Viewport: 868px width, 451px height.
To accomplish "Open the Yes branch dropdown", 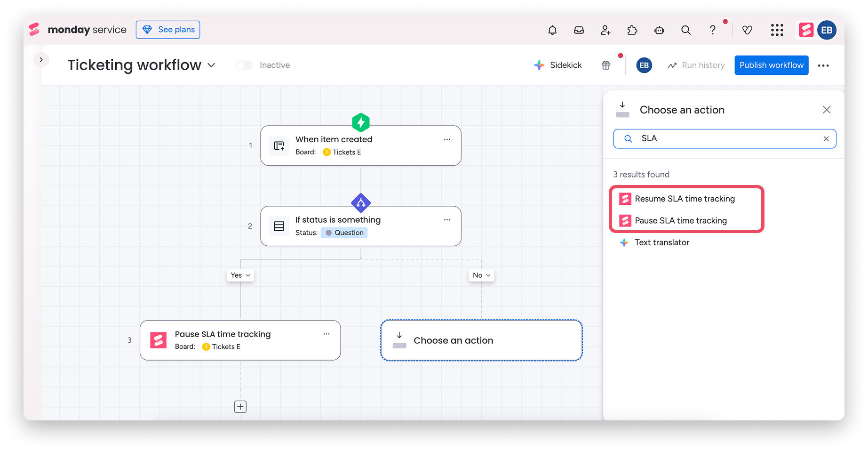I will 240,275.
